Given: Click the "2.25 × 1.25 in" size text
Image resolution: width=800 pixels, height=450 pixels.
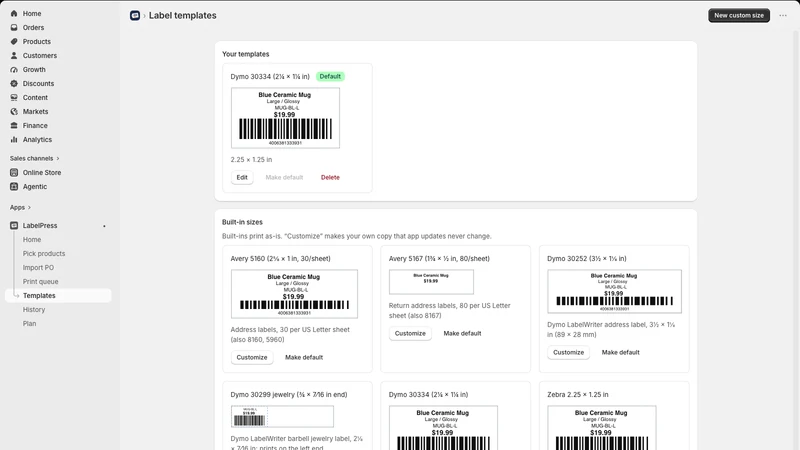Looking at the screenshot, I should click(x=251, y=160).
